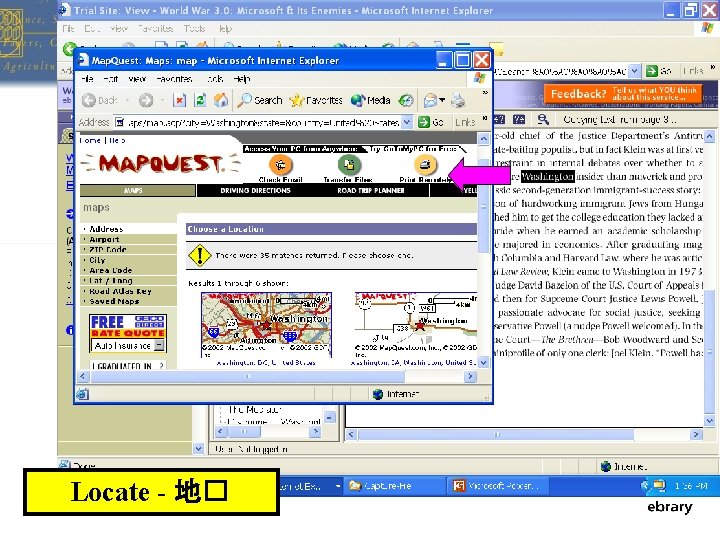Click Washington, DC, United States link

tap(265, 362)
